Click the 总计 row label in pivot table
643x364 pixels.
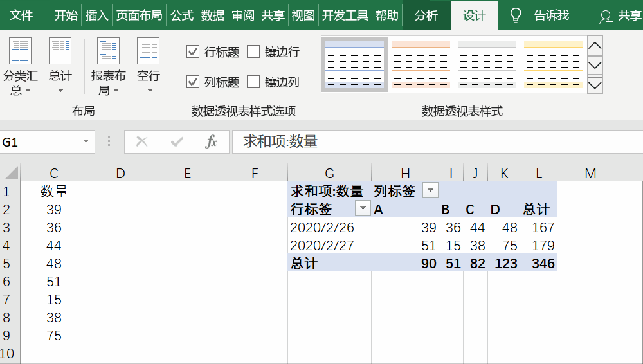tap(329, 263)
